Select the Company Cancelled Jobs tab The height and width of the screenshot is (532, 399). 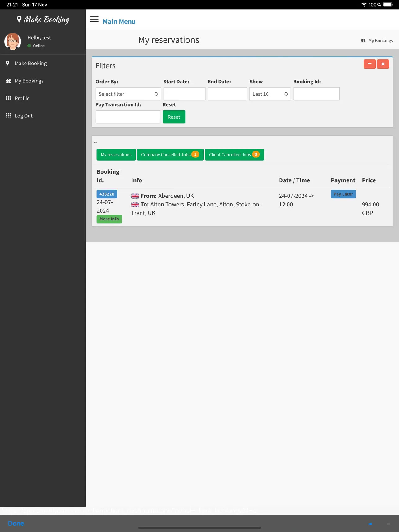170,155
